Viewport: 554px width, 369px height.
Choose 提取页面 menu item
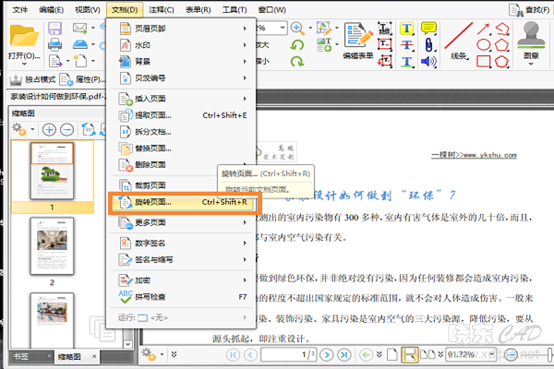(x=182, y=115)
